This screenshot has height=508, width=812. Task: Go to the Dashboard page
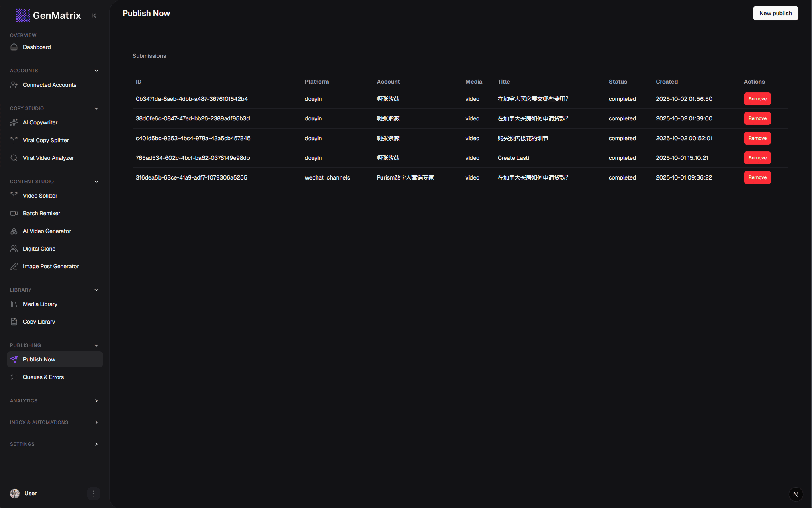[37, 47]
